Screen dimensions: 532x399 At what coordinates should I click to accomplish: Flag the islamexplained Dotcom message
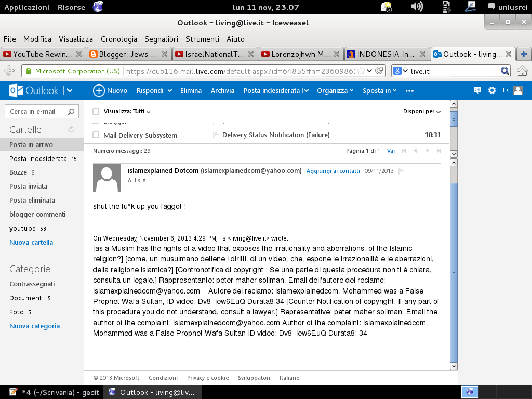(401, 171)
